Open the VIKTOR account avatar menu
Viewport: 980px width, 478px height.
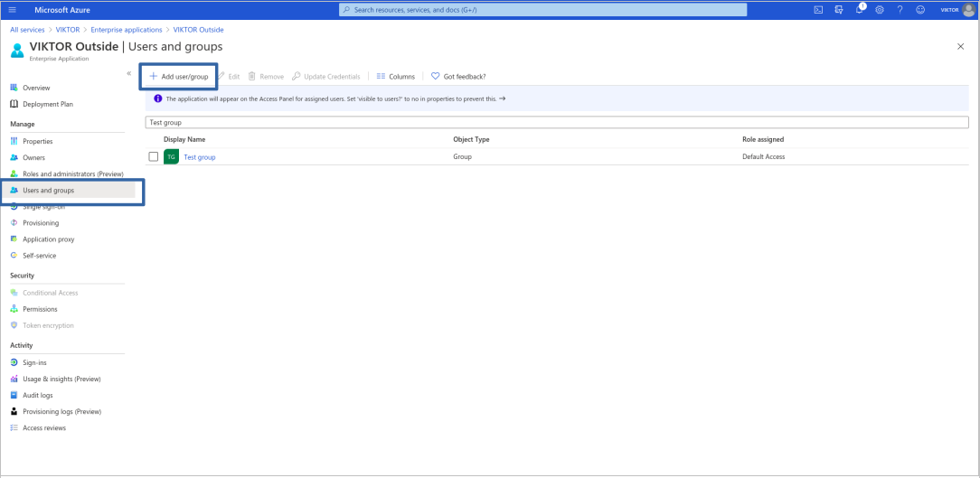tap(968, 10)
